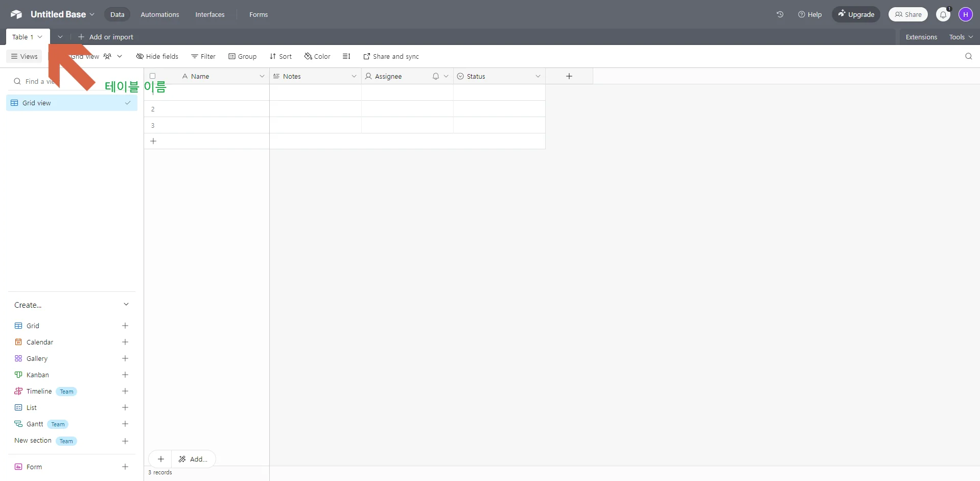Open base history clock icon
Viewport: 980px width, 481px height.
(x=780, y=14)
